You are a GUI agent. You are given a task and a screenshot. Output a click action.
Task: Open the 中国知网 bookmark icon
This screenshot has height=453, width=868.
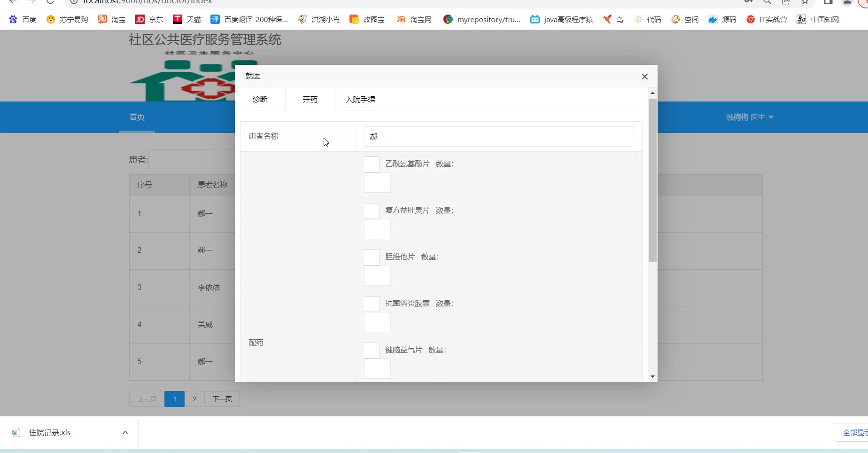(x=801, y=19)
